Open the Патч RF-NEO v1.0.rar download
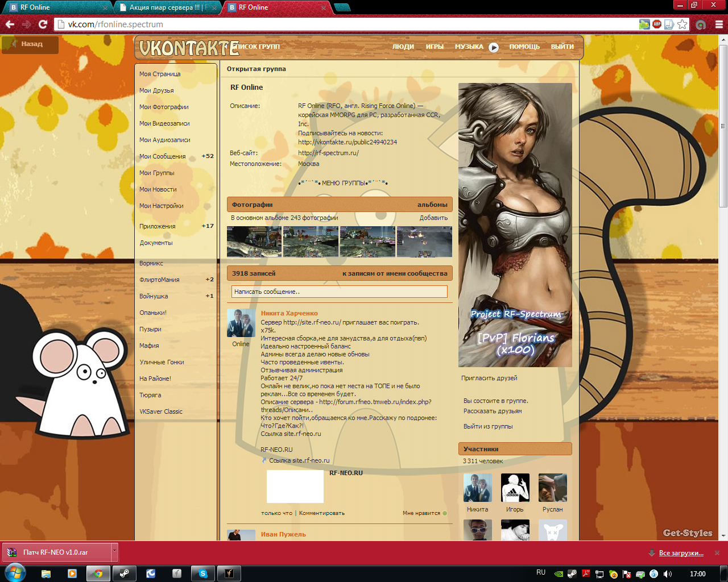 point(56,552)
